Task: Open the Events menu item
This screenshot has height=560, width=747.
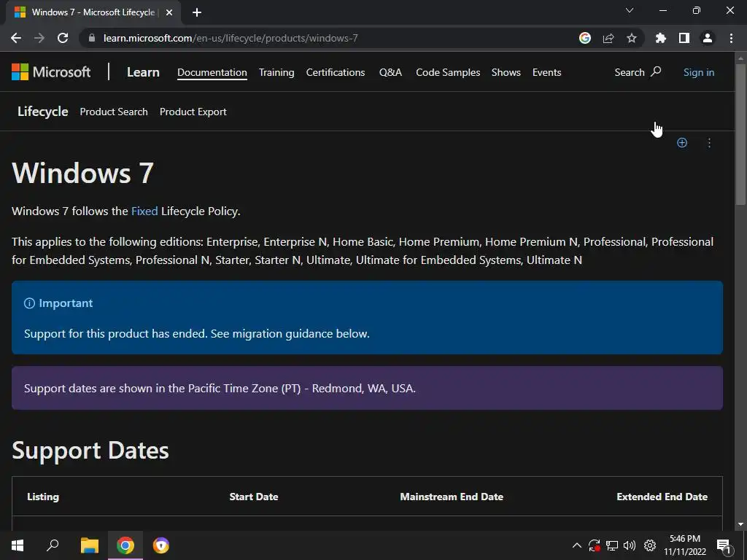Action: 546,72
